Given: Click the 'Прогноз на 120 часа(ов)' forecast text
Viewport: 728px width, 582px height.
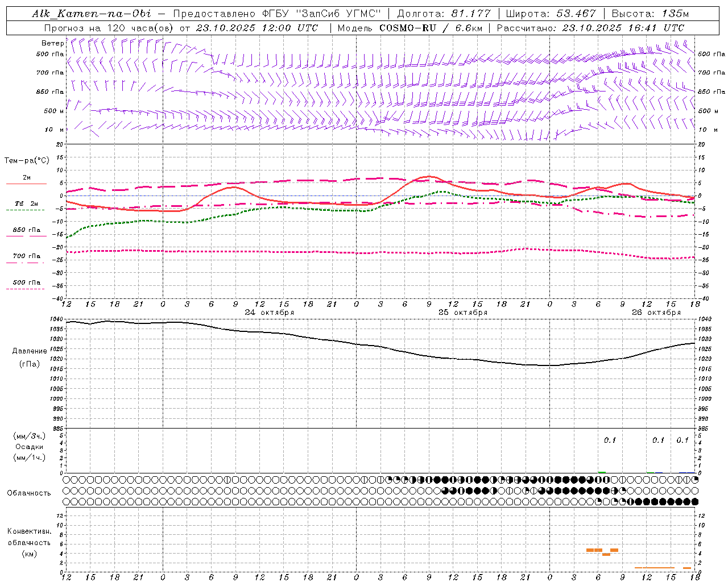Looking at the screenshot, I should pos(109,28).
